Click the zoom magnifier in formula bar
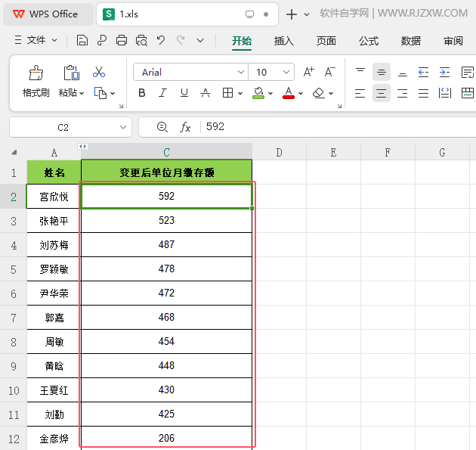This screenshot has height=450, width=476. tap(162, 127)
